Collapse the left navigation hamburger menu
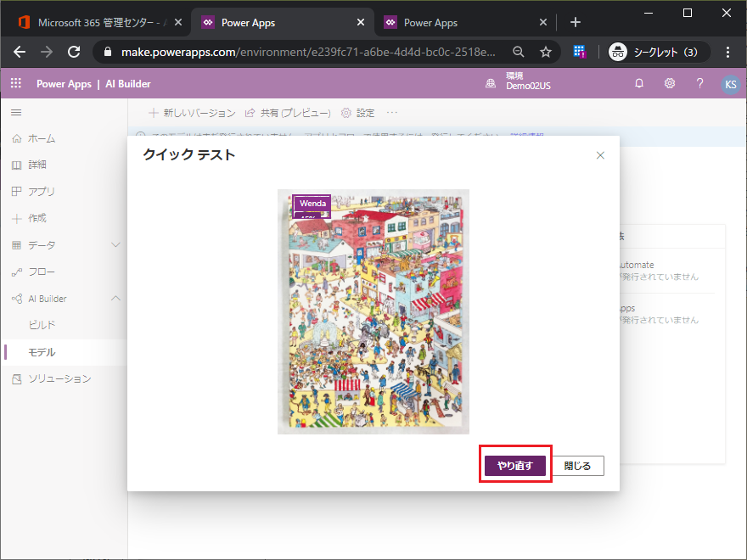Screen dimensions: 747x560 coord(16,112)
